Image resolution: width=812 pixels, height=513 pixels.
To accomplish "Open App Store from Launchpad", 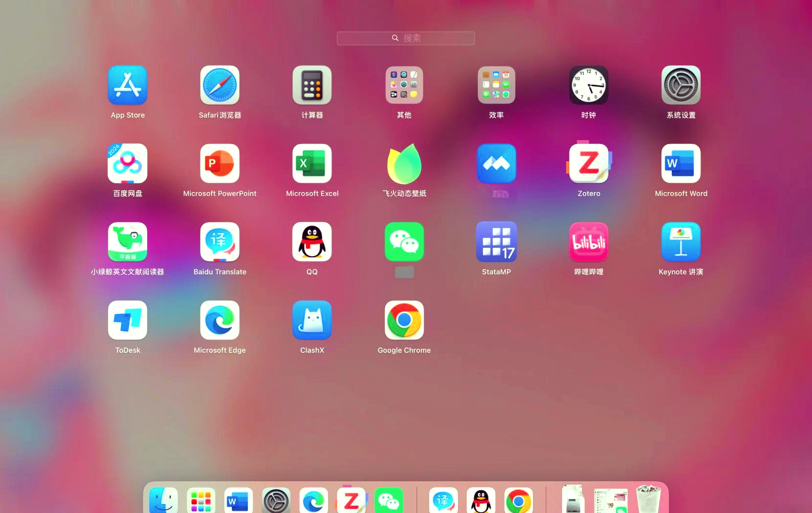I will click(128, 85).
